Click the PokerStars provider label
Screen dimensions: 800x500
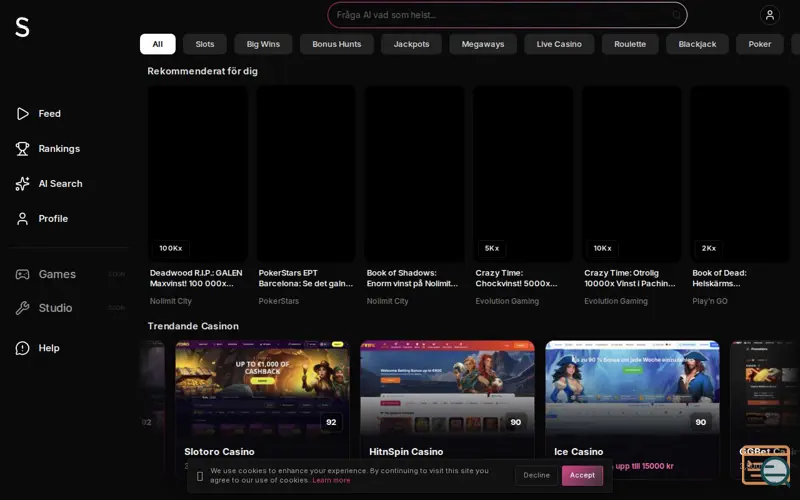point(279,301)
